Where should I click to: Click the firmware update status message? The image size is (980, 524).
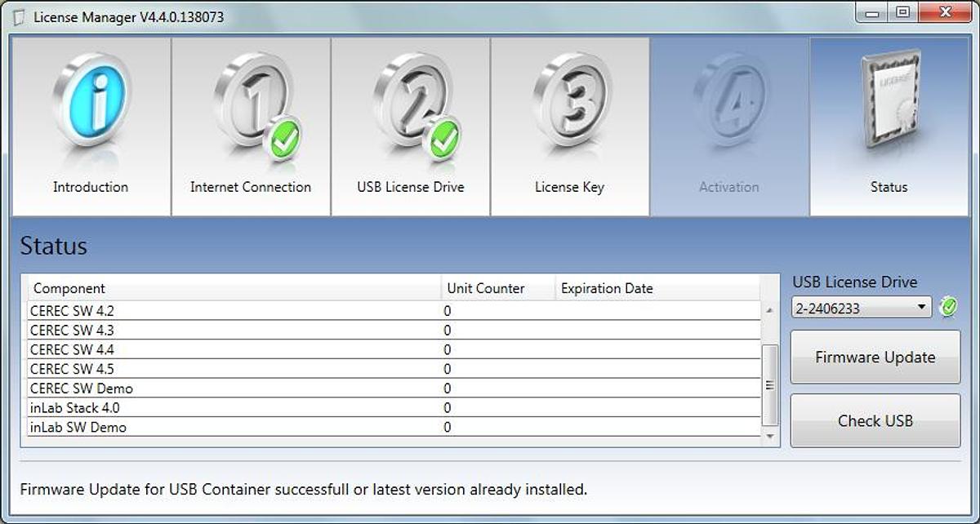tap(304, 490)
